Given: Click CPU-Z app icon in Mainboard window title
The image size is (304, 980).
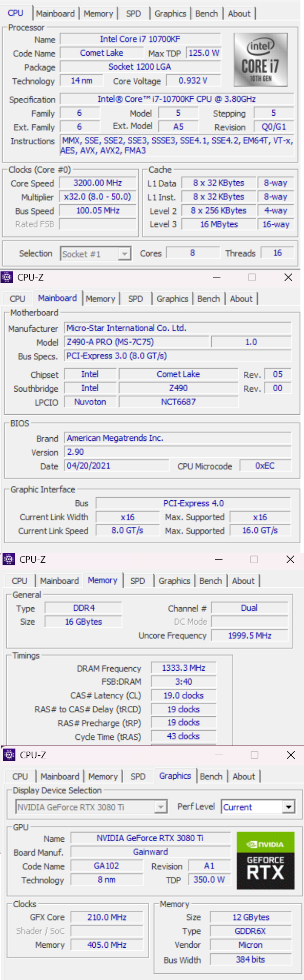Looking at the screenshot, I should [x=7, y=277].
